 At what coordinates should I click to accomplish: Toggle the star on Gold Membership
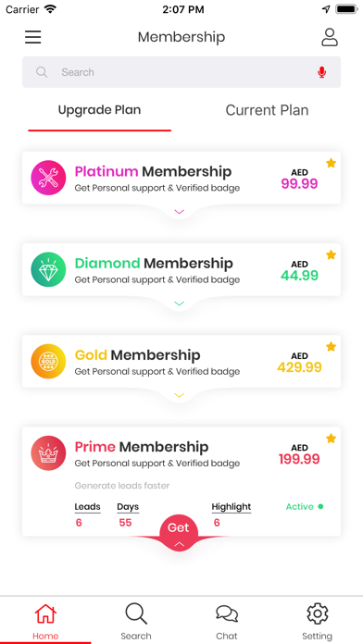(331, 347)
